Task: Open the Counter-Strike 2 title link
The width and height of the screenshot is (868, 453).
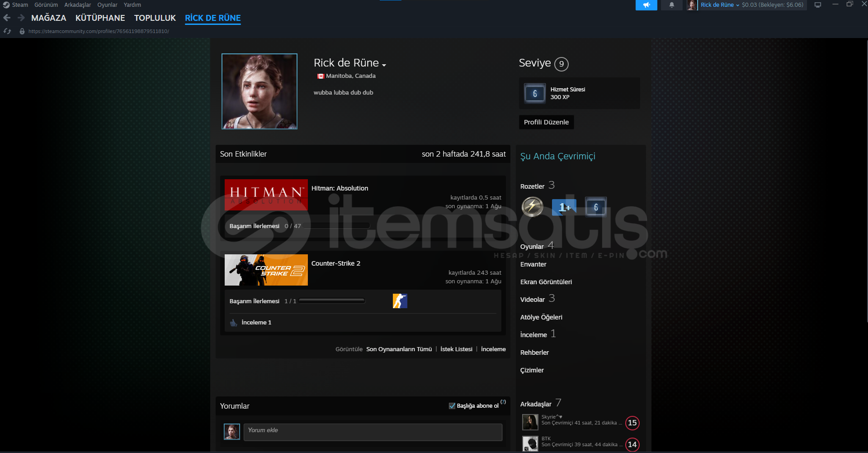Action: (x=335, y=263)
